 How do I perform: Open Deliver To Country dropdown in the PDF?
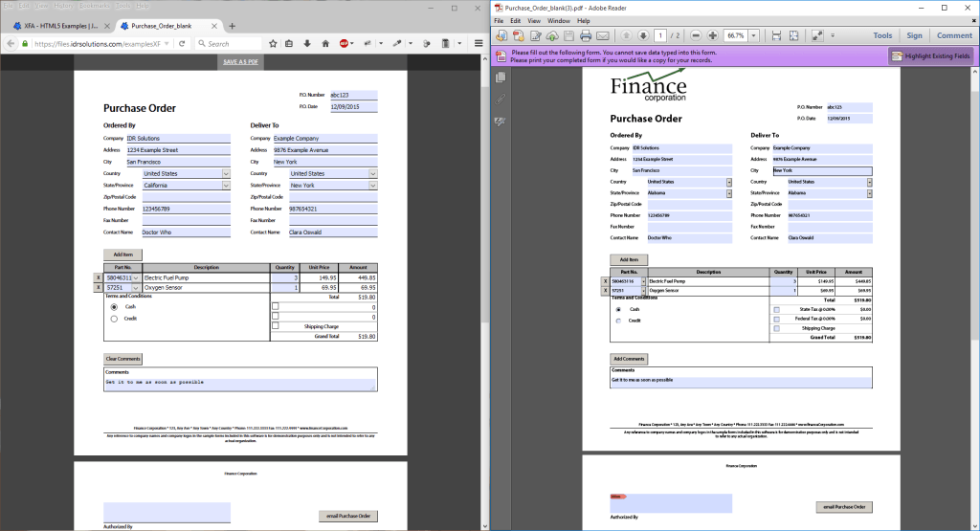tap(870, 182)
